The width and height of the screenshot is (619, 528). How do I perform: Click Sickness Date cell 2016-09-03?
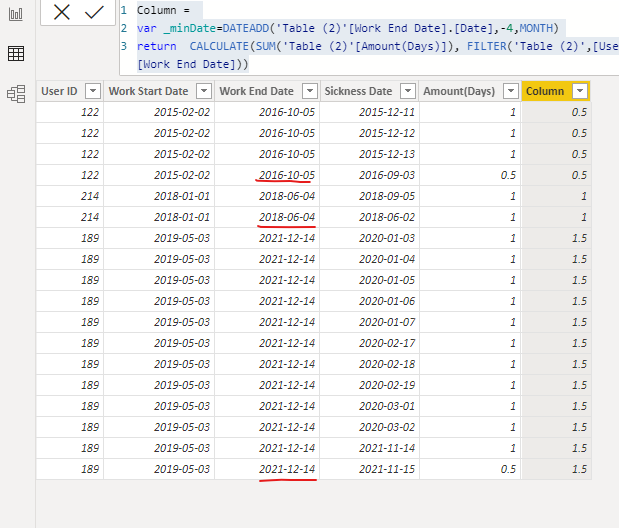tap(370, 175)
